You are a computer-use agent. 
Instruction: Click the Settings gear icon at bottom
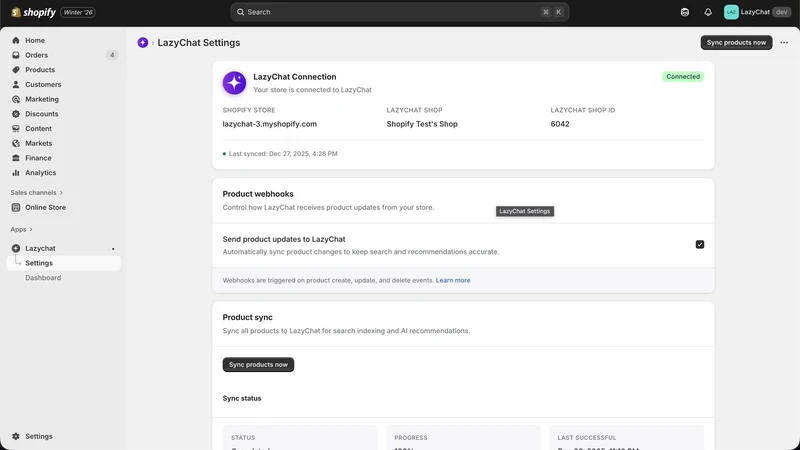16,437
